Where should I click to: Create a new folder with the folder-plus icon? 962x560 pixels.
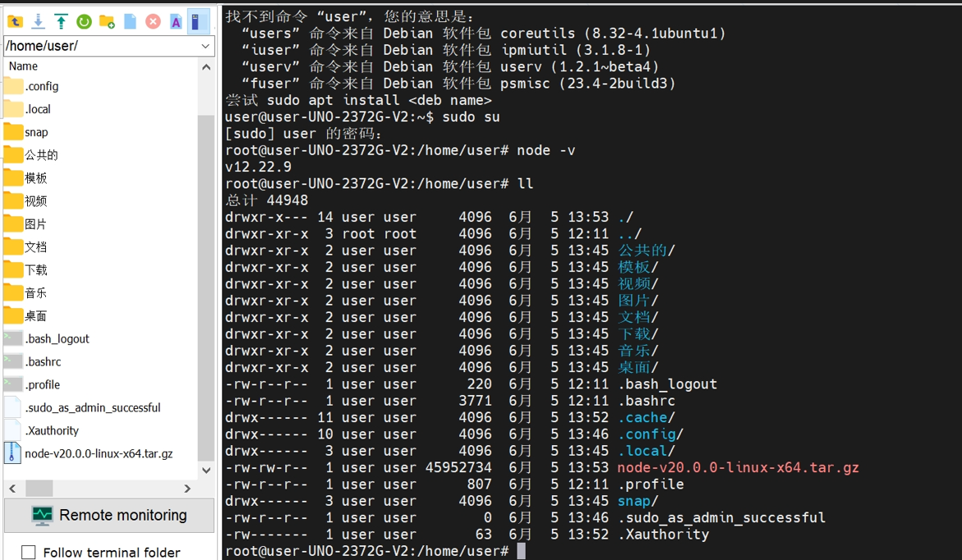106,21
